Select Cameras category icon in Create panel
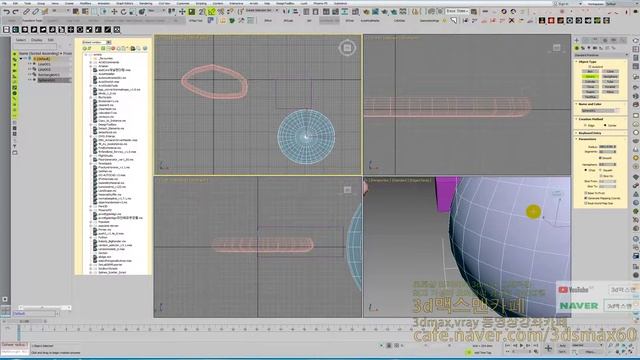640x360 pixels. tap(595, 48)
